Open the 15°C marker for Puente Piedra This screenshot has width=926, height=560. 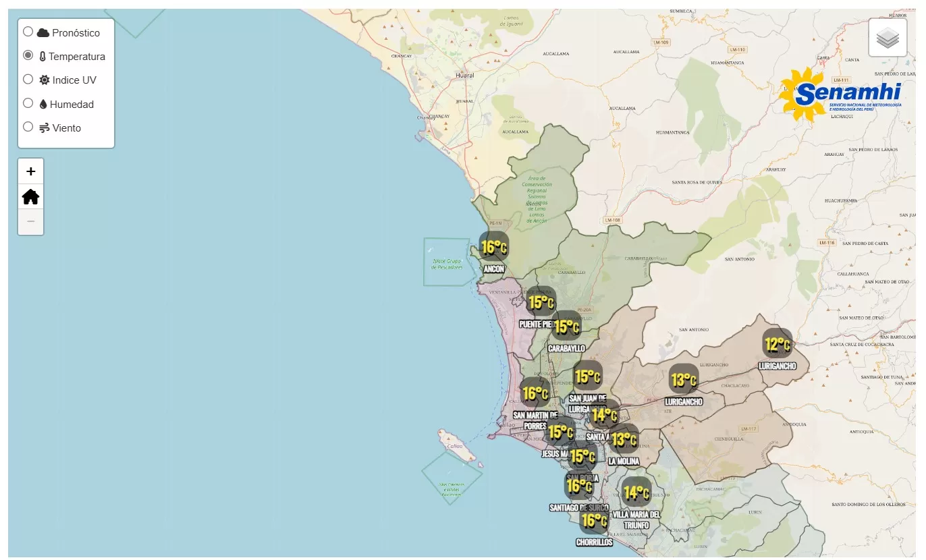(541, 302)
